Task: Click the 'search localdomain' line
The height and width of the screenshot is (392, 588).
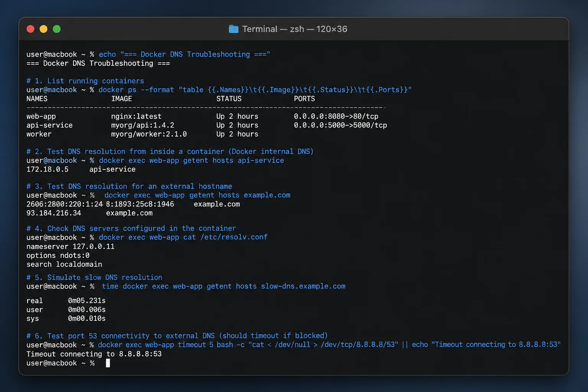Action: tap(64, 264)
